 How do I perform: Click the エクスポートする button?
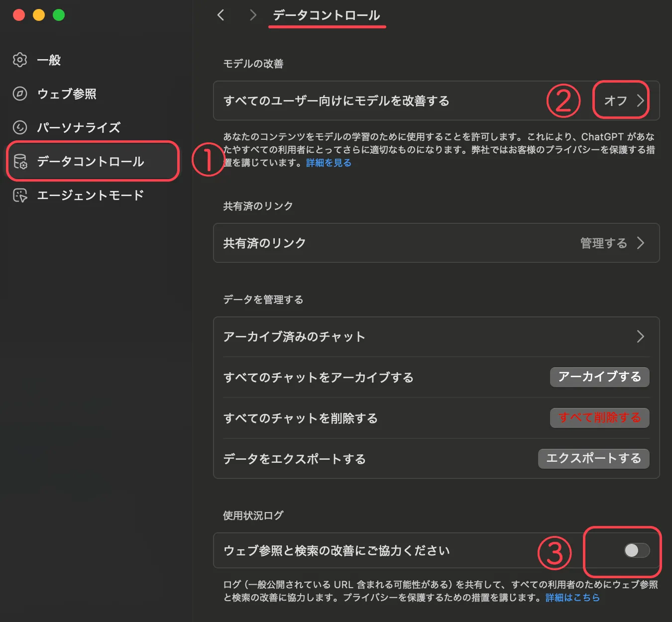[593, 458]
